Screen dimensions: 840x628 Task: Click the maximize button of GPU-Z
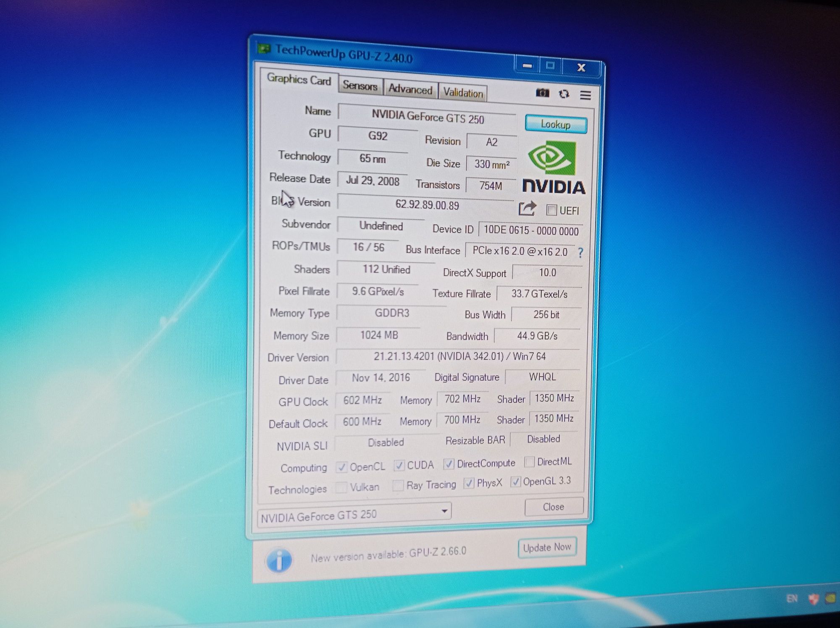[x=550, y=66]
